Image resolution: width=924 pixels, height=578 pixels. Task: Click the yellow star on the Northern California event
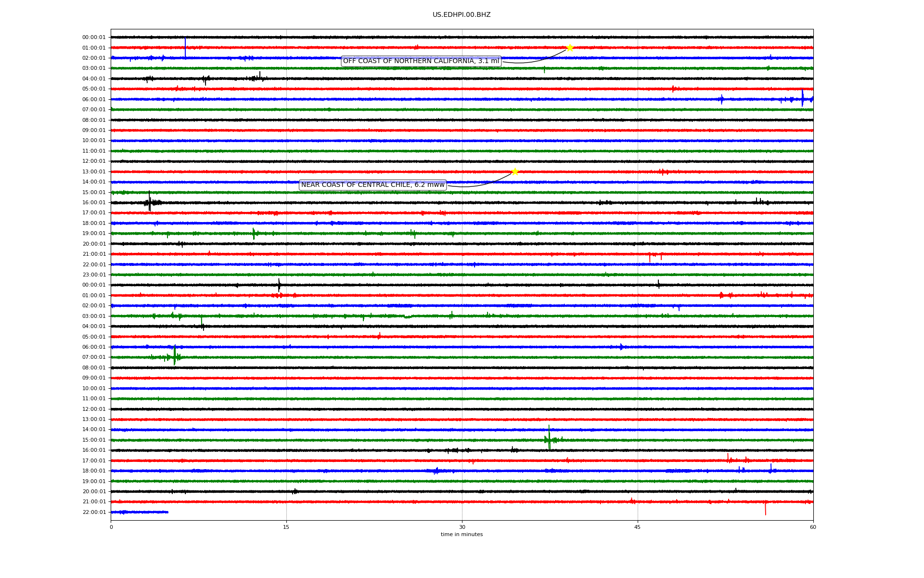570,48
